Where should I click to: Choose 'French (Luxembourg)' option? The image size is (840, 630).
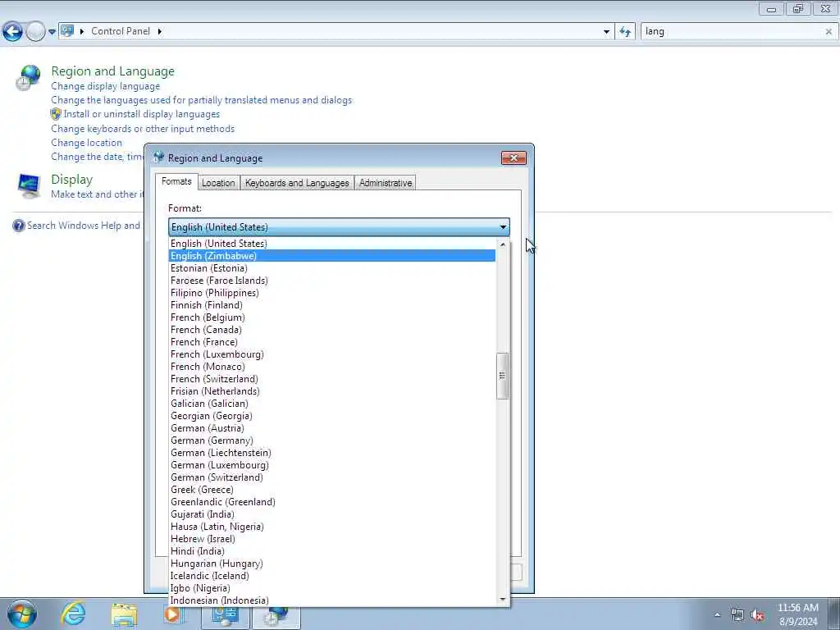332,354
